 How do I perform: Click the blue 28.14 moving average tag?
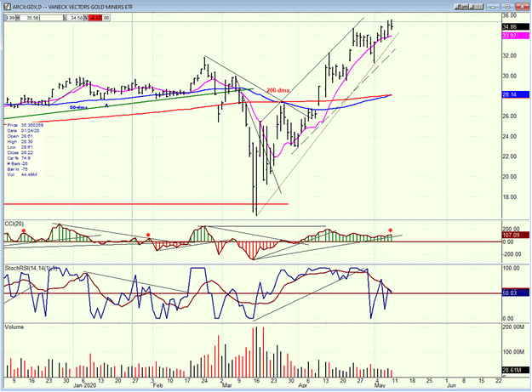pos(515,94)
